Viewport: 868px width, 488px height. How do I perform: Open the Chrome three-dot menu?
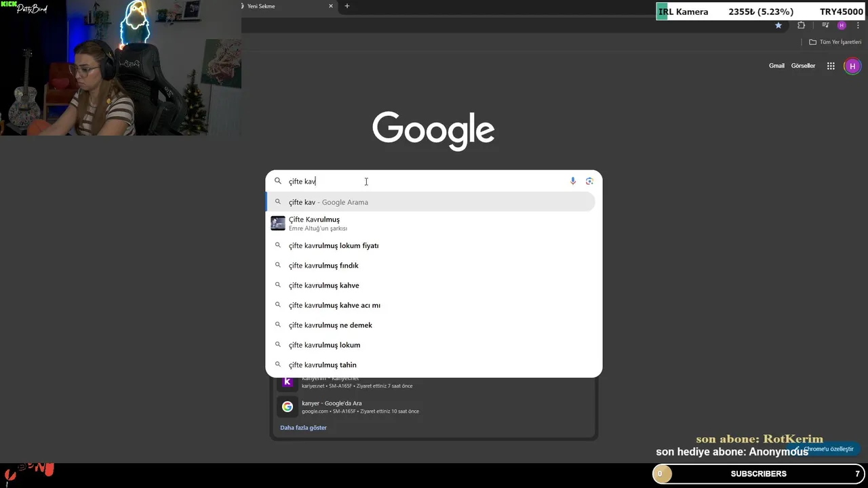(x=858, y=25)
